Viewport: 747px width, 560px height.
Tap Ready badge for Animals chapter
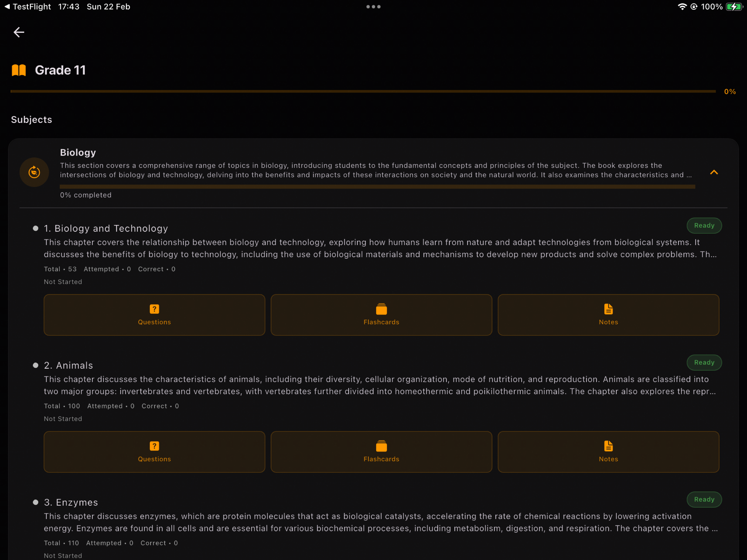click(x=704, y=362)
